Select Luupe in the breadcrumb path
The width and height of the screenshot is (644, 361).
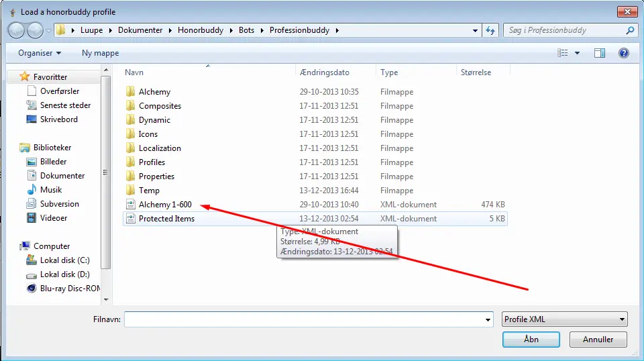pos(92,30)
